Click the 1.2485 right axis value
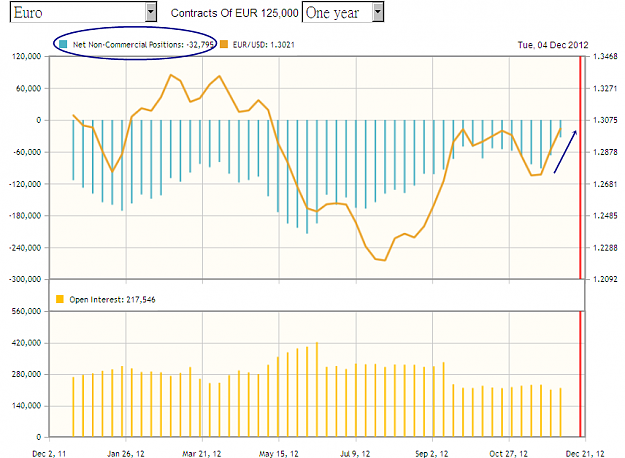625x458 pixels. click(605, 215)
